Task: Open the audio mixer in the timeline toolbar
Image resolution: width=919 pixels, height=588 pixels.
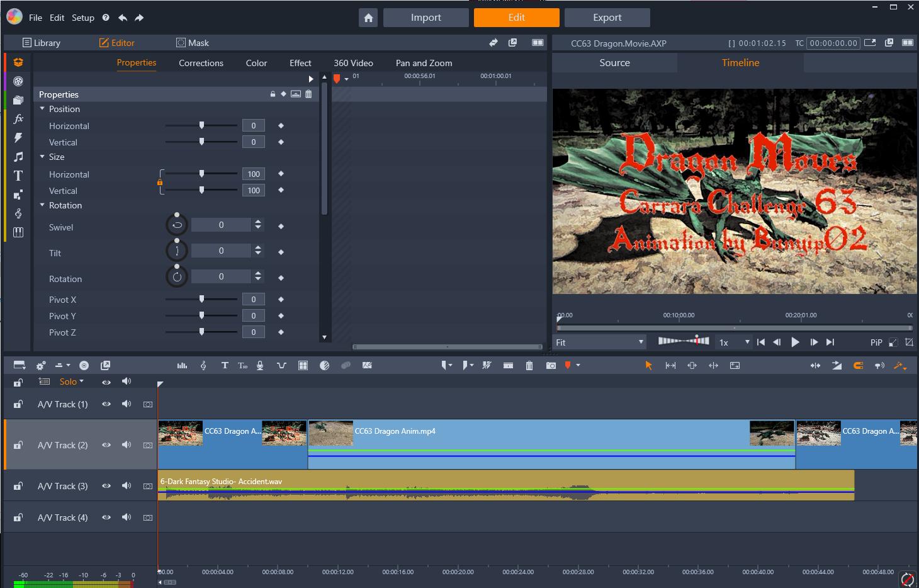Action: pos(182,365)
